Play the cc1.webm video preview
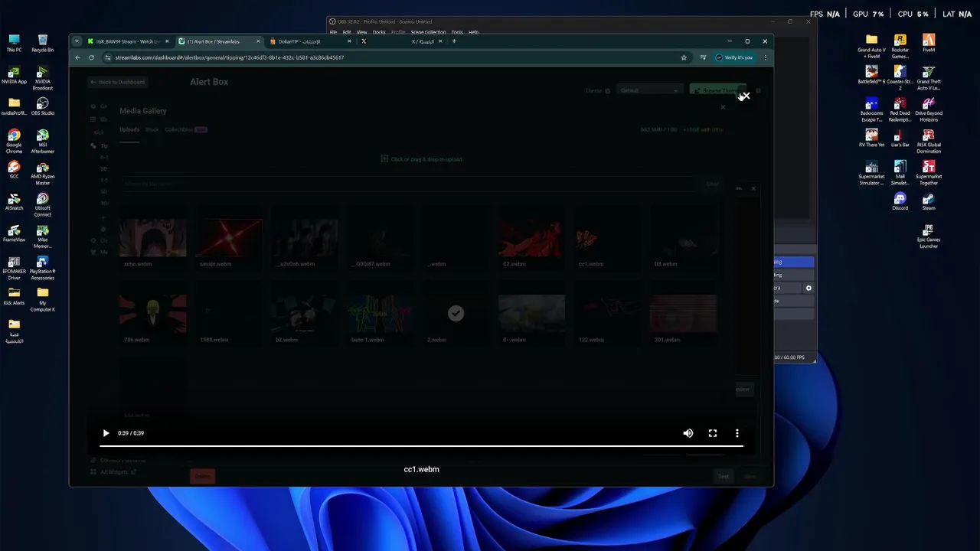Screen dimensions: 980x551 point(106,433)
